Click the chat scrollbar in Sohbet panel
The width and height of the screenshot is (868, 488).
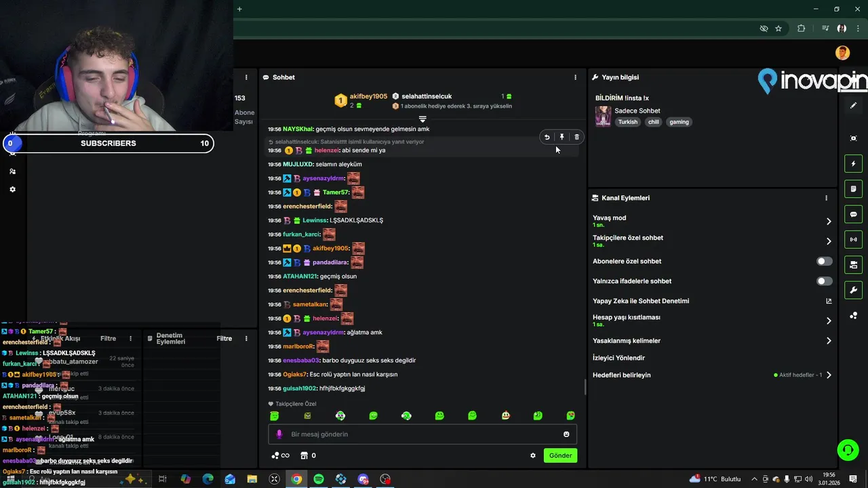click(x=585, y=388)
